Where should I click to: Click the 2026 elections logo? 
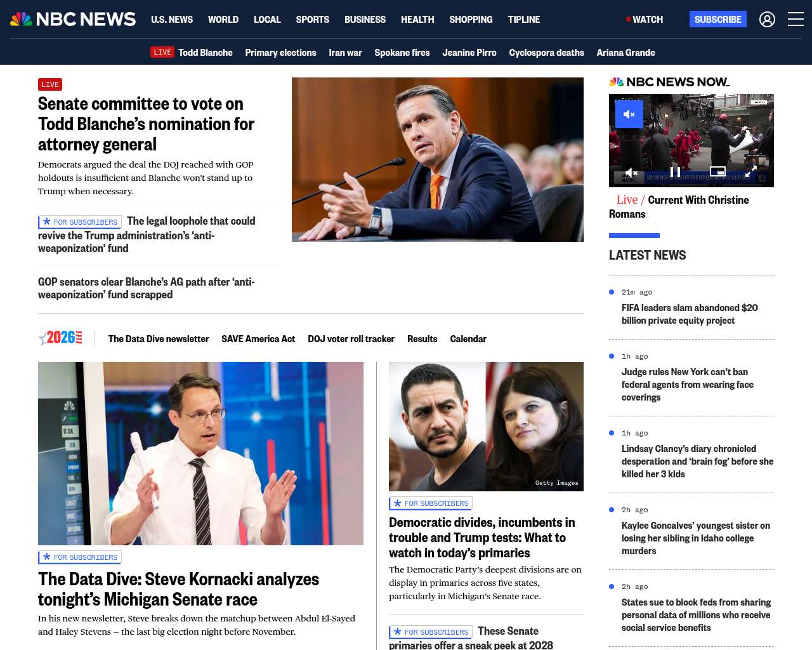pyautogui.click(x=60, y=338)
